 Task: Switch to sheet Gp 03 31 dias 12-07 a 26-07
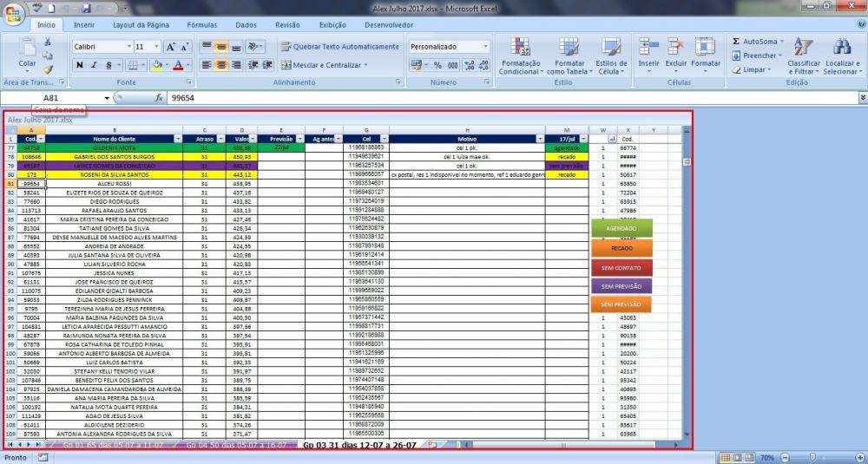click(360, 445)
